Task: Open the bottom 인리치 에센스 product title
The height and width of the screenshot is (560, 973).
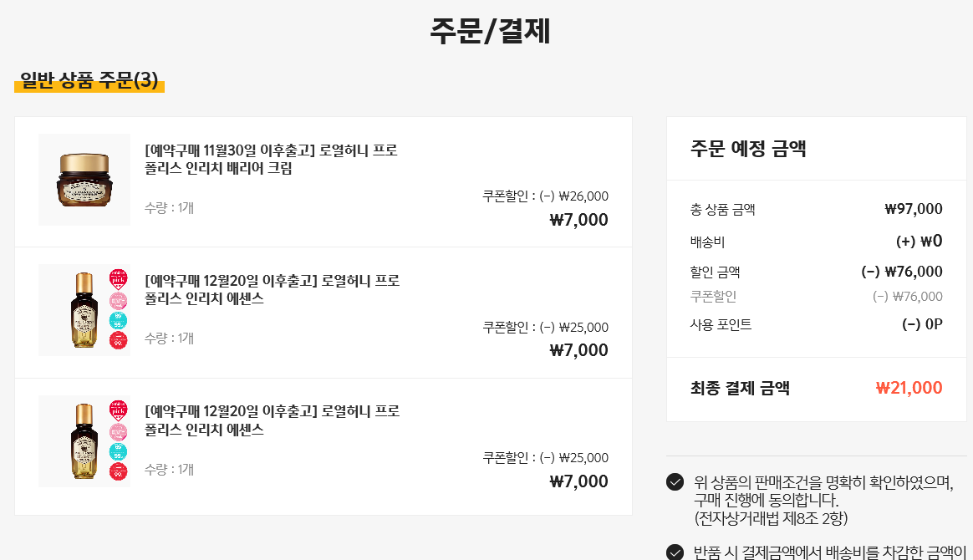Action: click(272, 420)
